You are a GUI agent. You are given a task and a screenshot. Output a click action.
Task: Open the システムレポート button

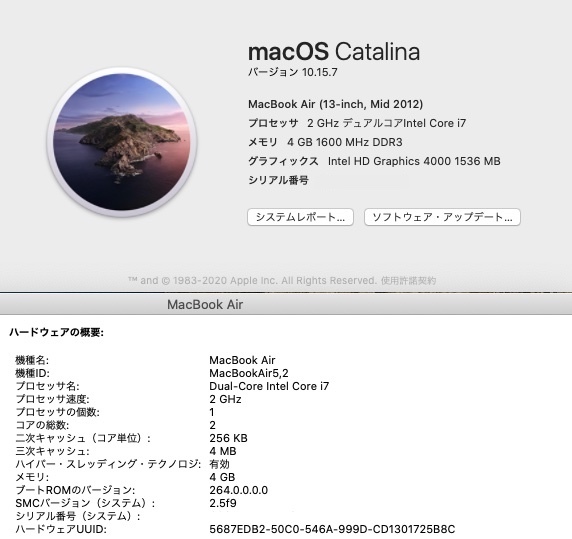pyautogui.click(x=300, y=217)
